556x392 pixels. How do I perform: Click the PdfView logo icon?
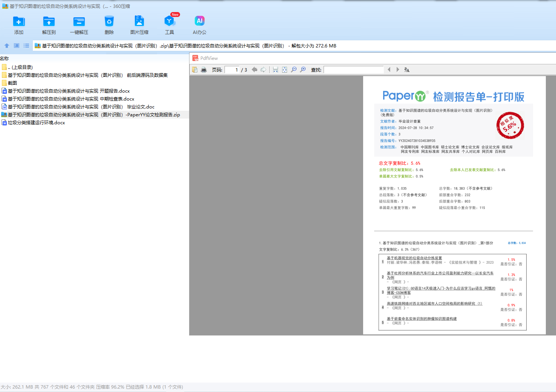coord(196,58)
